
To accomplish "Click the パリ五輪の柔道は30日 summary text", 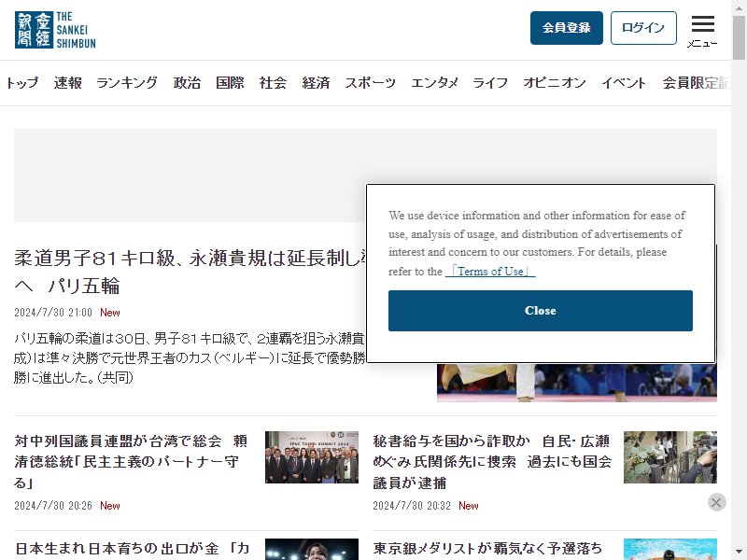I will pyautogui.click(x=190, y=358).
